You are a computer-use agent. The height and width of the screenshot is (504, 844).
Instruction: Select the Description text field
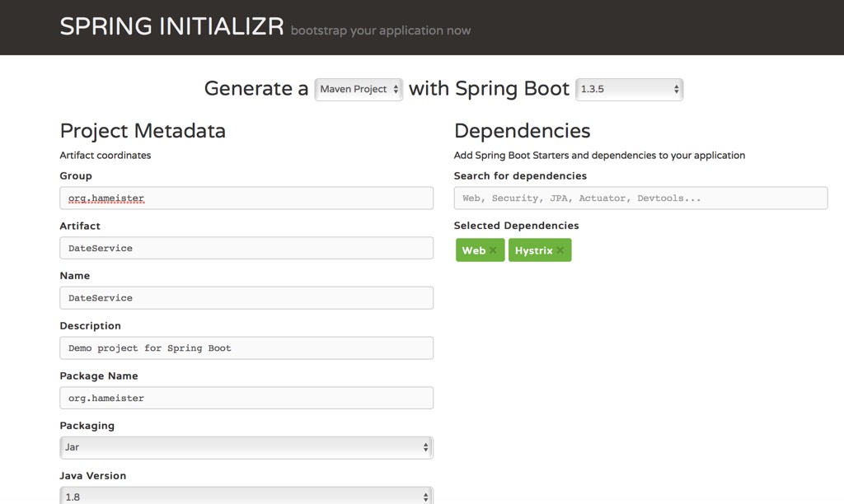click(246, 348)
